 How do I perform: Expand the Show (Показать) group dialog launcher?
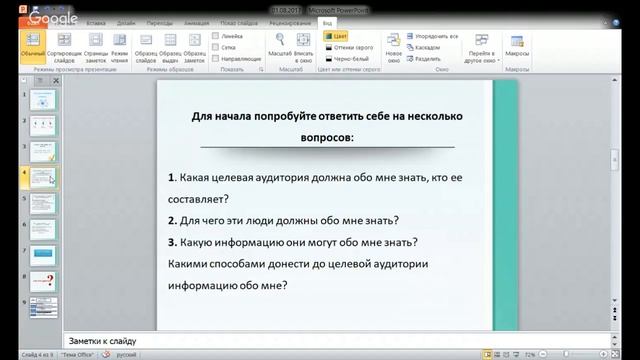click(261, 69)
